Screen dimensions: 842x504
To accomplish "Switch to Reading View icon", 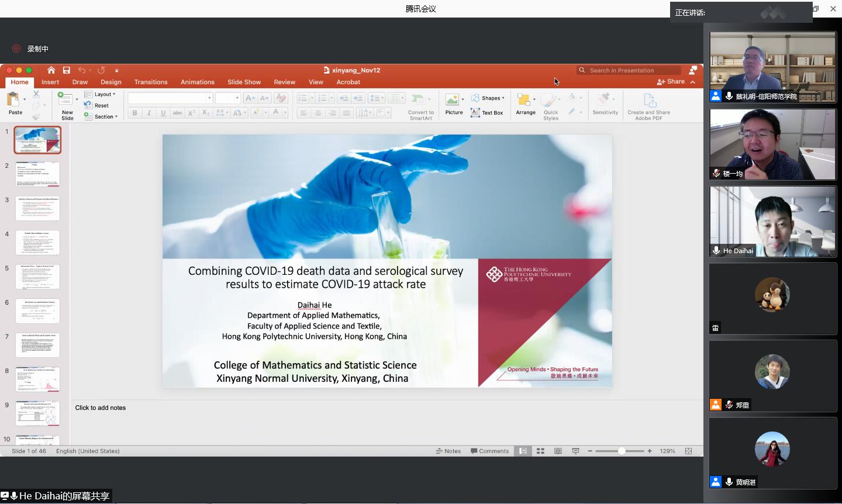I will pyautogui.click(x=558, y=451).
